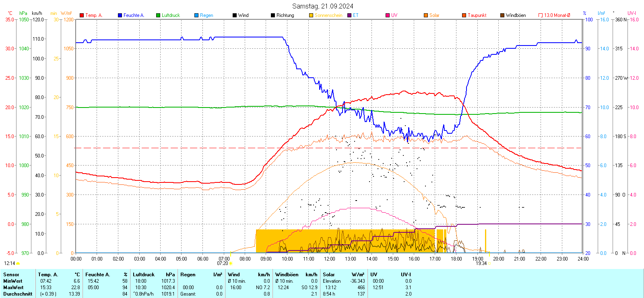Click the 12:00 label on time axis
This screenshot has height=298, width=644.
tap(330, 259)
